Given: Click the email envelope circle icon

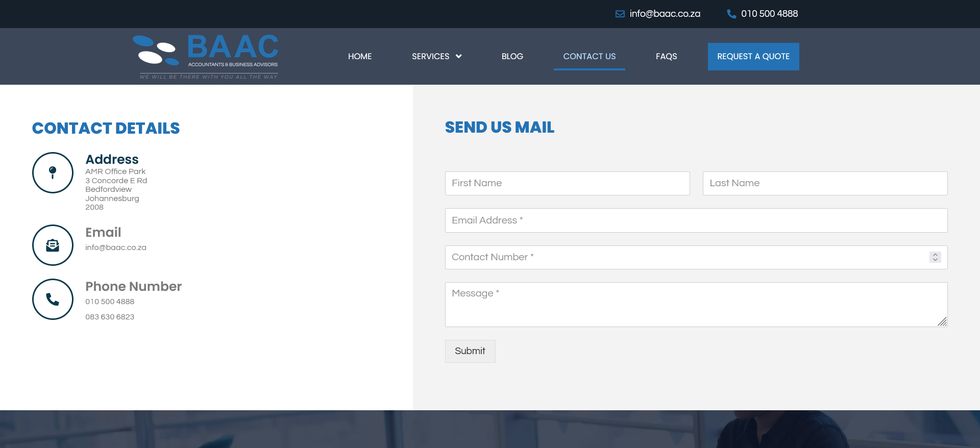Looking at the screenshot, I should coord(53,245).
